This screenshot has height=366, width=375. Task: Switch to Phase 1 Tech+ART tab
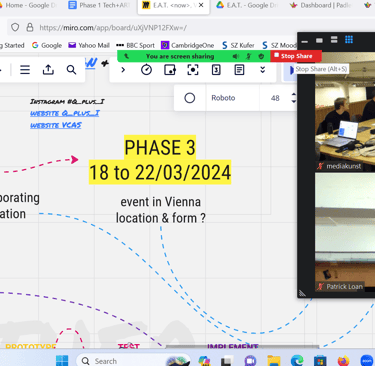pos(99,5)
